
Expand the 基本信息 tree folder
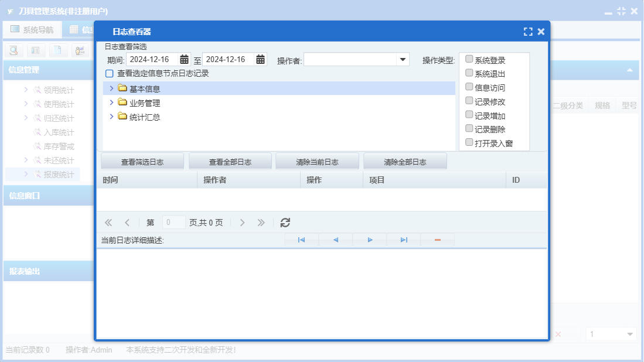pos(111,88)
